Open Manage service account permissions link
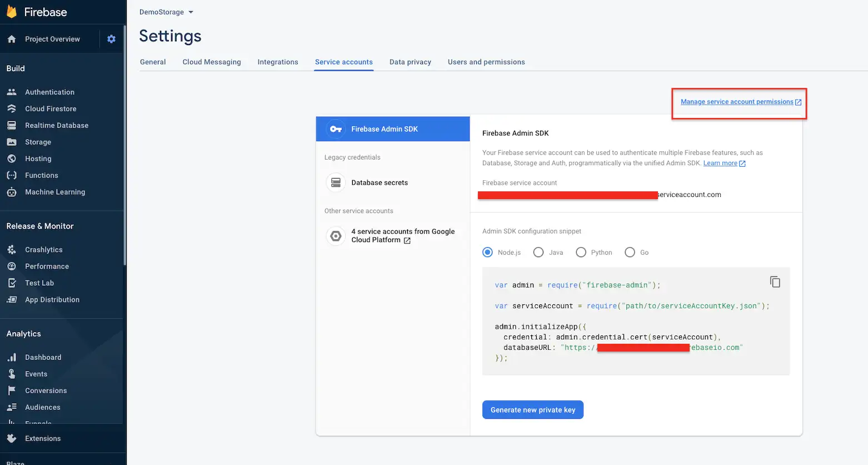 737,102
